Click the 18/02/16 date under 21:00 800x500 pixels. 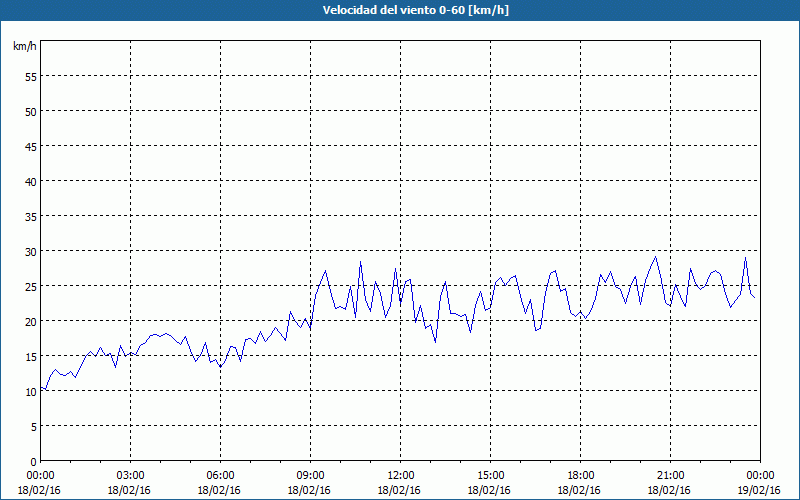(669, 490)
